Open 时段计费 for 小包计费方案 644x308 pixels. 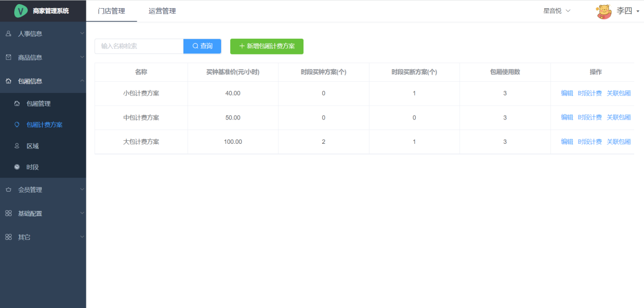(x=590, y=94)
